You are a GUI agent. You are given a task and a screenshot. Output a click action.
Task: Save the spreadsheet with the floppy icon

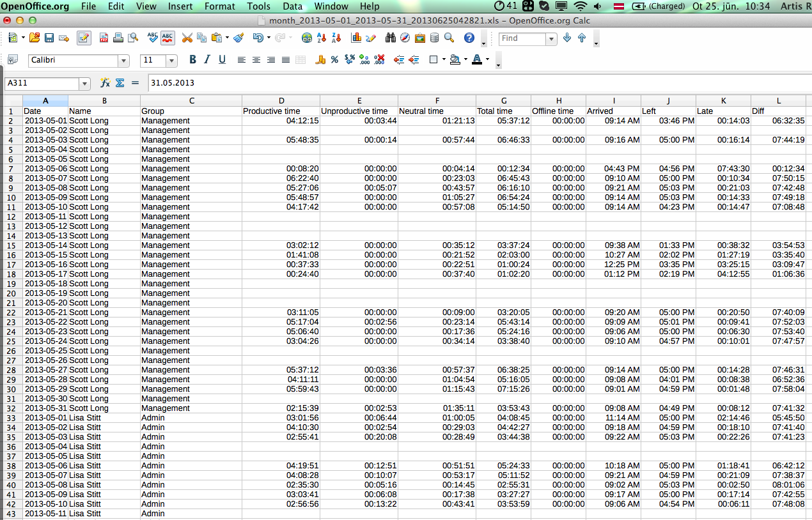click(49, 38)
